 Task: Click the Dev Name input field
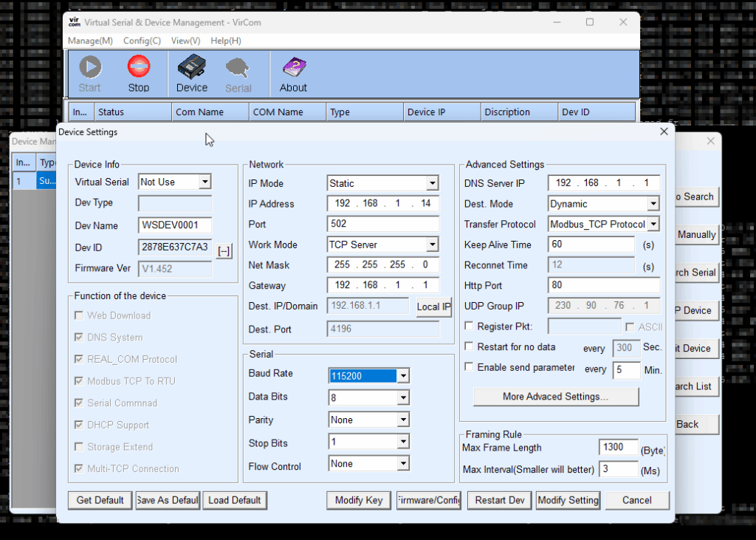click(175, 225)
